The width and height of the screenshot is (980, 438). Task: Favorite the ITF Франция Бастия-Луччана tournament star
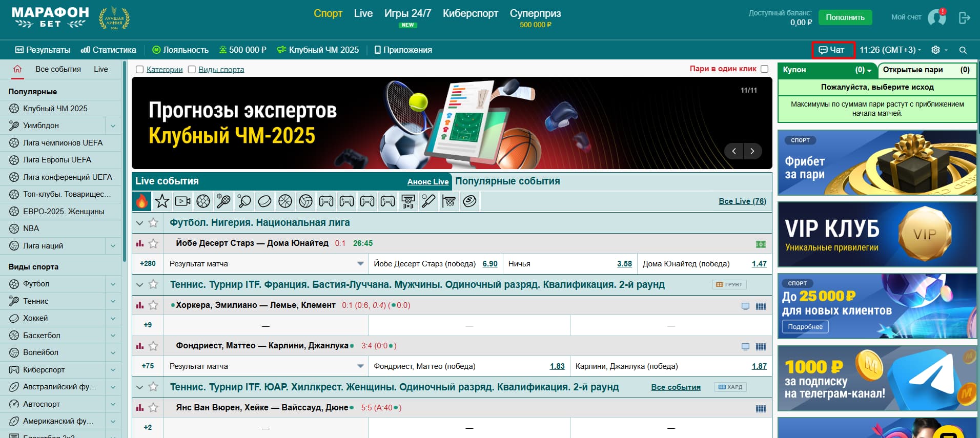(153, 284)
